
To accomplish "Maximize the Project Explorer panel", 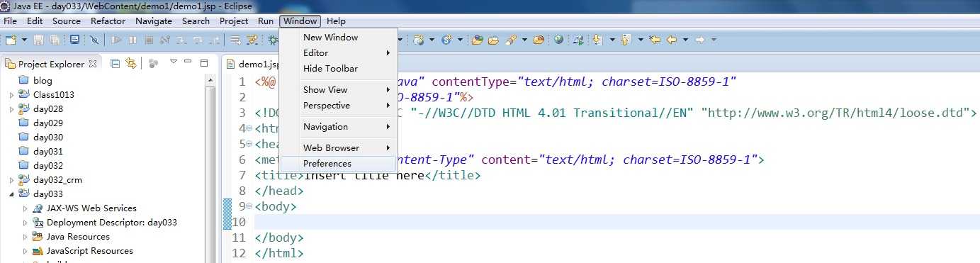I will coord(204,63).
